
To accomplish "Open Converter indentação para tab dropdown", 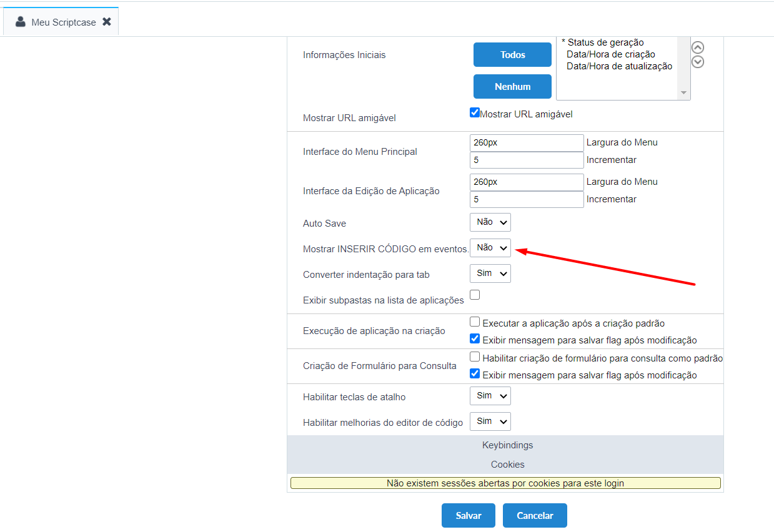I will pyautogui.click(x=490, y=273).
